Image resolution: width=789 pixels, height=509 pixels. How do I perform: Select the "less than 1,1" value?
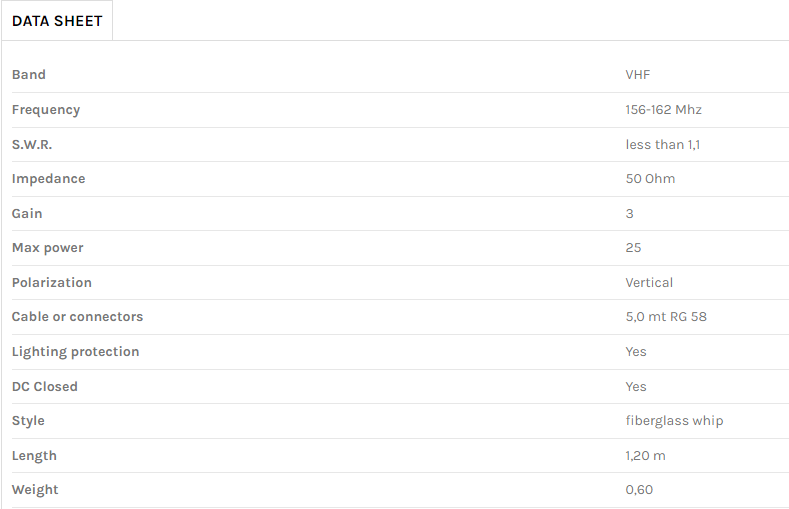[x=663, y=144]
